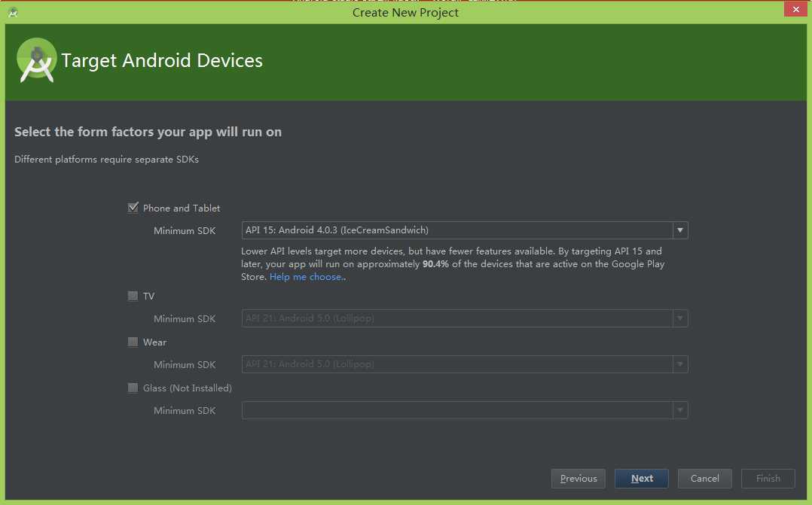
Task: Proceed with the Next button
Action: [642, 479]
